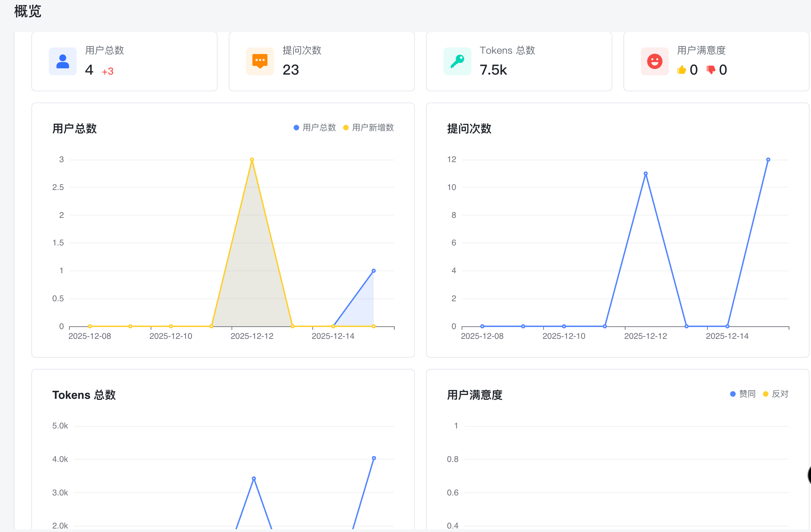Viewport: 811px width, 532px height.
Task: Click the orange chat bubble icon
Action: pos(260,61)
